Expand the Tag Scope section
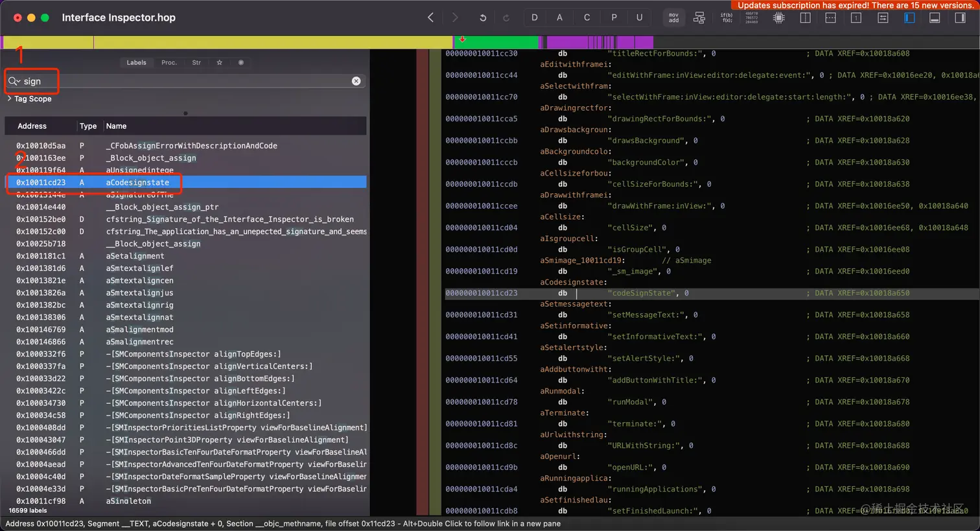 pyautogui.click(x=9, y=99)
